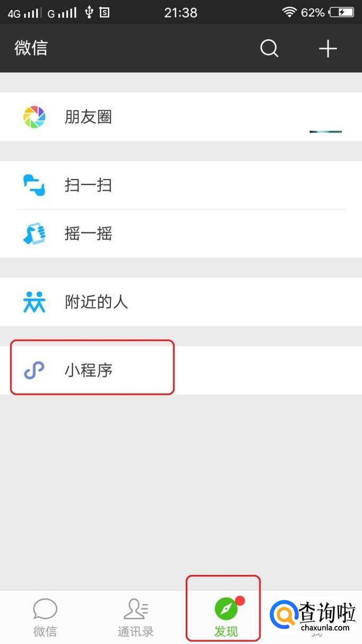Switch to the 通讯录 contacts tab
This screenshot has height=644, width=362.
click(136, 617)
